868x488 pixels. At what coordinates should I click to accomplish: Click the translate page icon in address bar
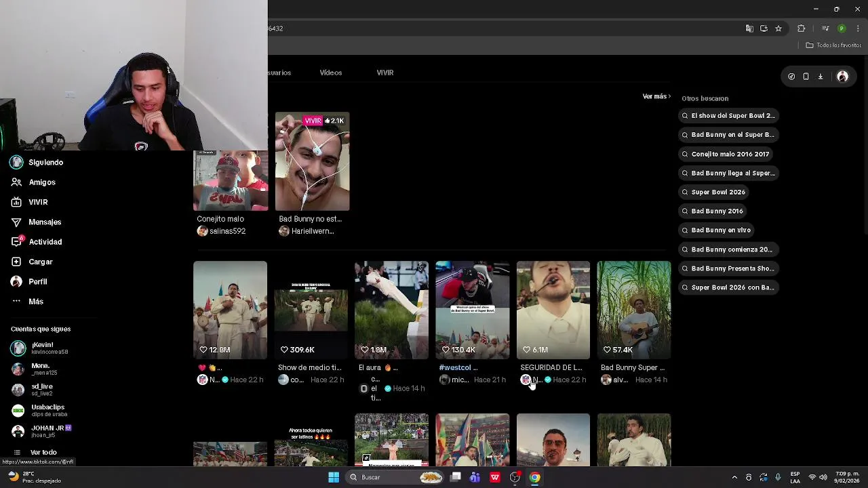click(749, 28)
